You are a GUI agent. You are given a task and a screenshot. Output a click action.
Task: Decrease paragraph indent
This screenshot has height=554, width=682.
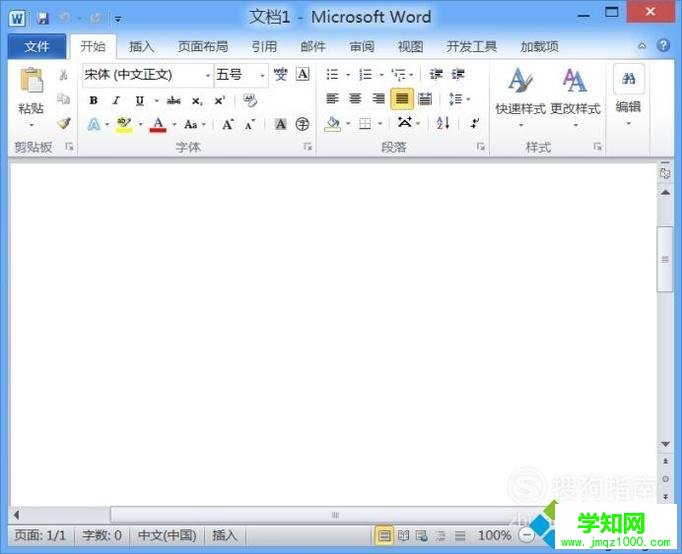[436, 74]
